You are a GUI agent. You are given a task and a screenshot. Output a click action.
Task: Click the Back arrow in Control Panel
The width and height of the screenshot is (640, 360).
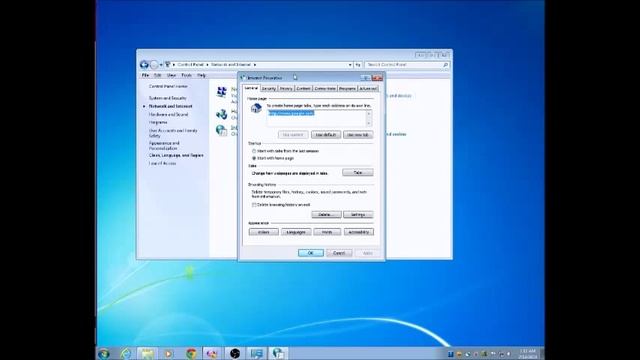144,64
